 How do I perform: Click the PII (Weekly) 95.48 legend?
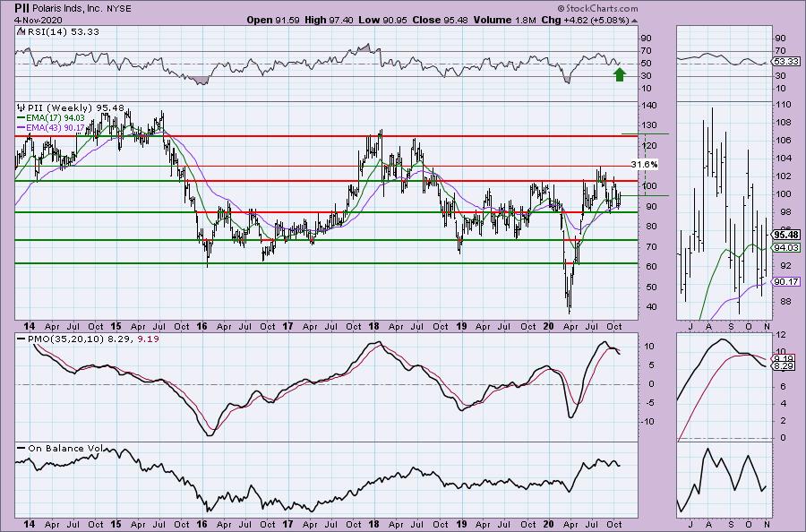point(76,108)
